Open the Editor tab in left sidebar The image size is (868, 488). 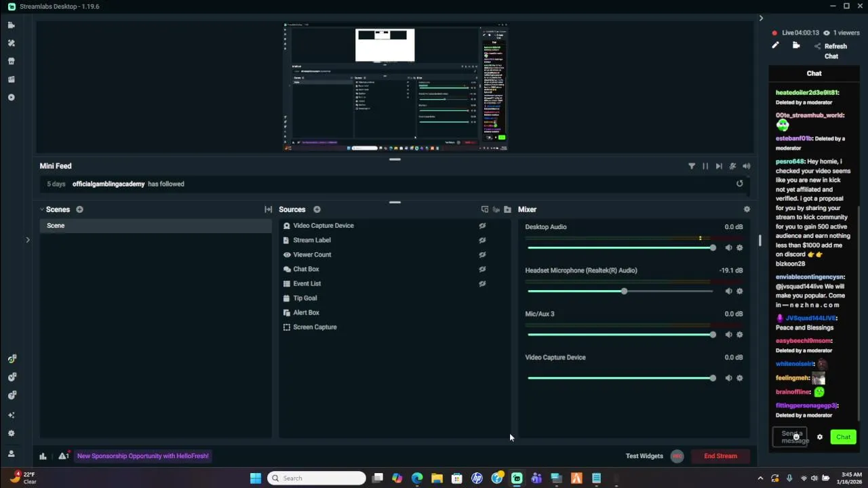tap(11, 25)
